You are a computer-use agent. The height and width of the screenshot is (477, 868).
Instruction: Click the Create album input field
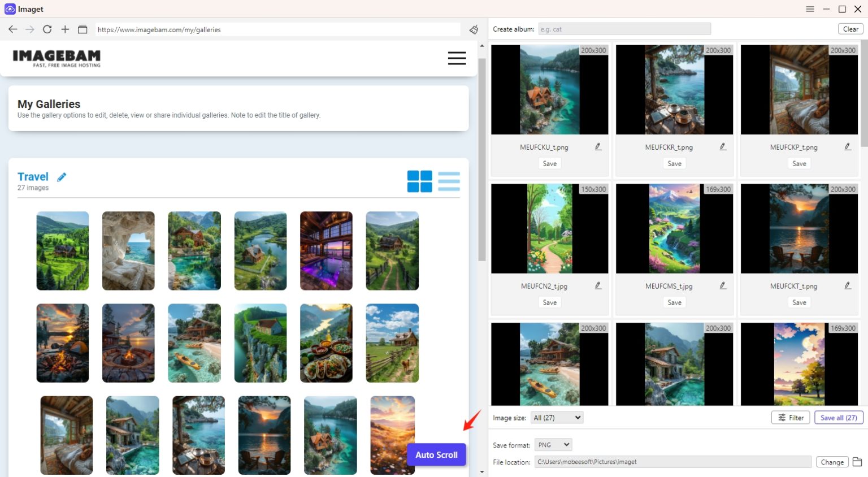click(624, 28)
